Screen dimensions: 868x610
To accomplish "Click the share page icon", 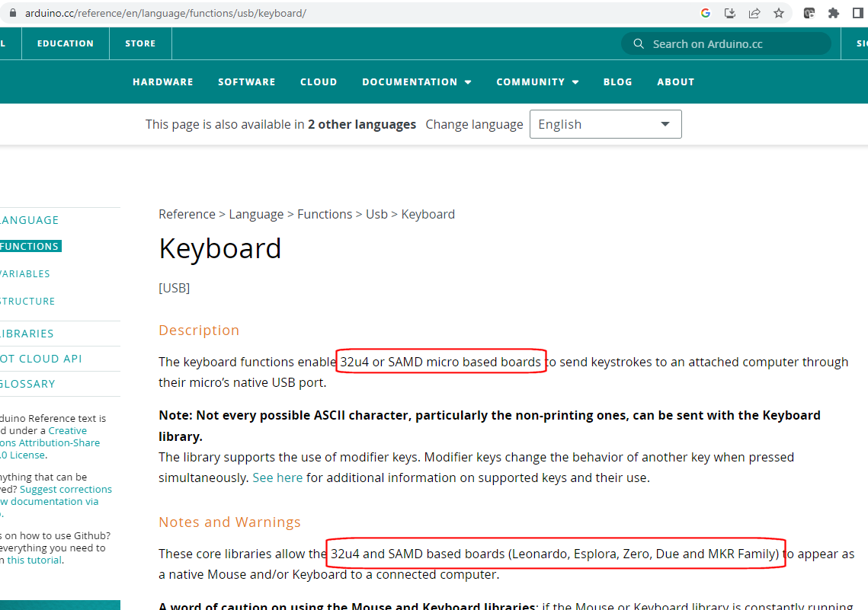I will click(x=754, y=13).
